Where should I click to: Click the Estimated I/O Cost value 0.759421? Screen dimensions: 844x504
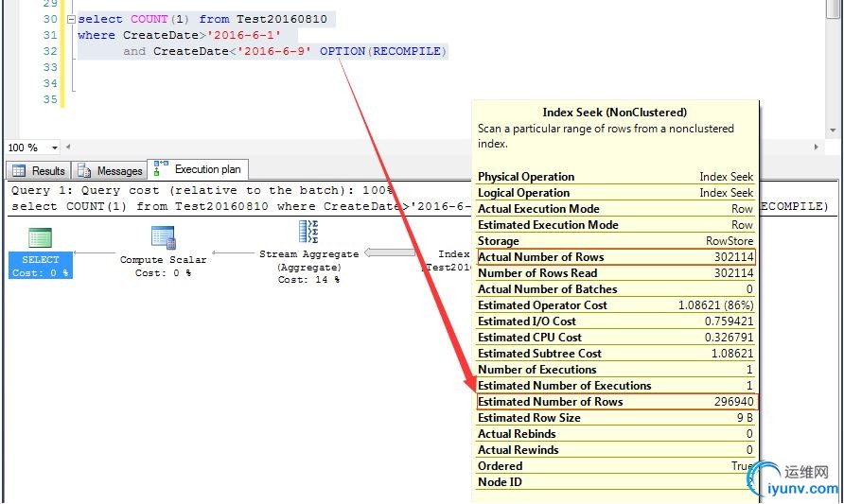(729, 322)
